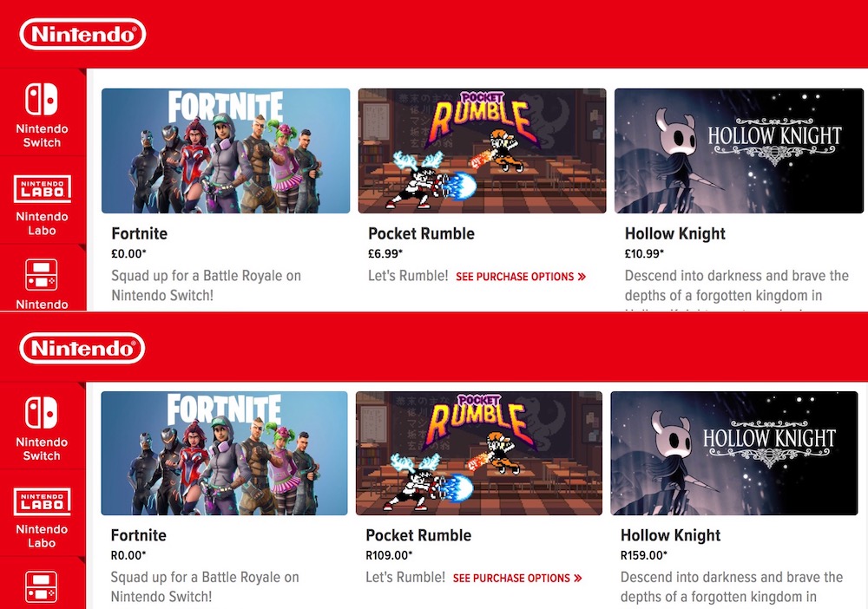Click the Nintendo logo in the upper page
The width and height of the screenshot is (868, 609).
(x=82, y=35)
